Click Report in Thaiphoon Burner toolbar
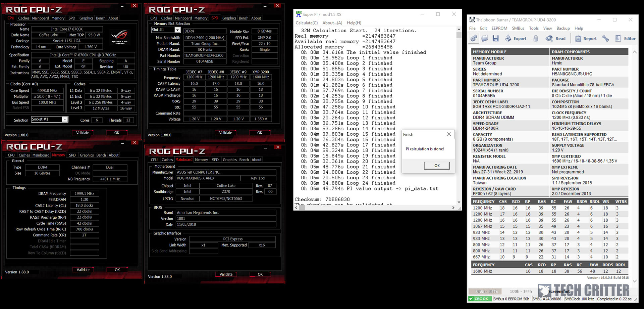The image size is (644, 309). click(586, 38)
